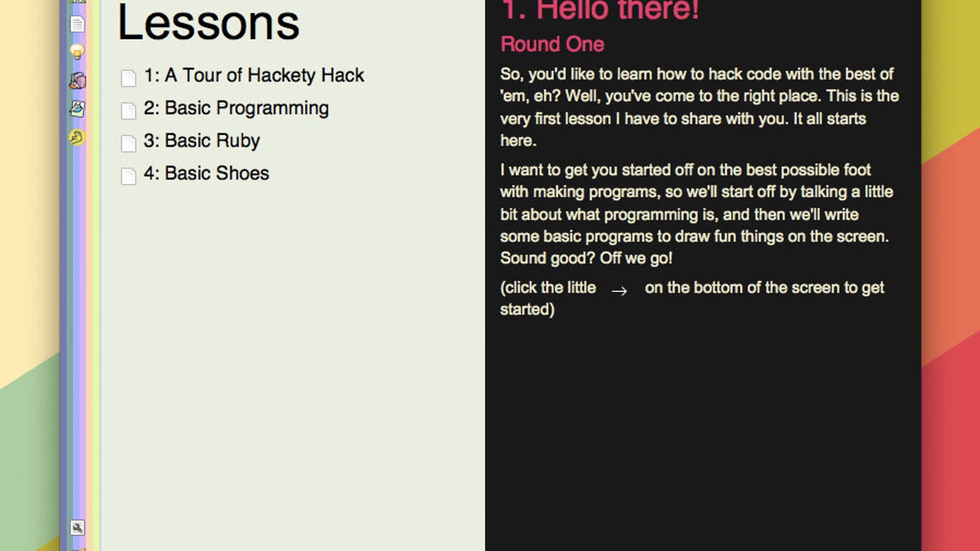
Task: Click the 'Round One' subheading
Action: coord(552,44)
